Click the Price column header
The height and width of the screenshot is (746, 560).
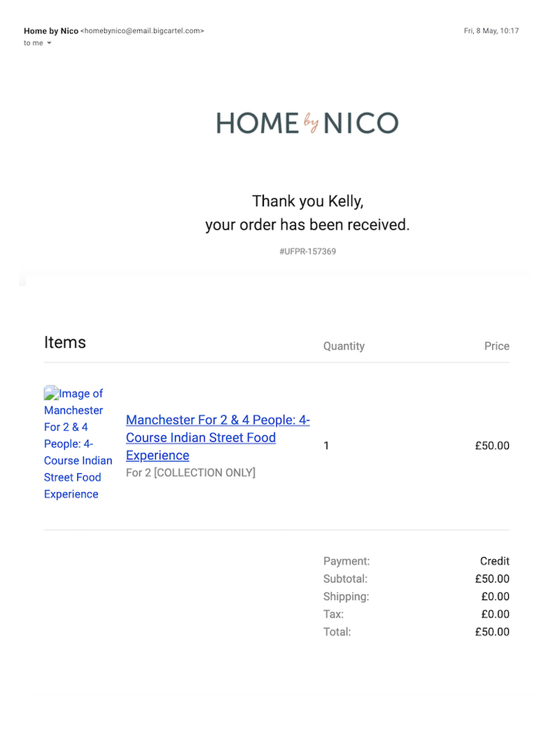pos(496,346)
